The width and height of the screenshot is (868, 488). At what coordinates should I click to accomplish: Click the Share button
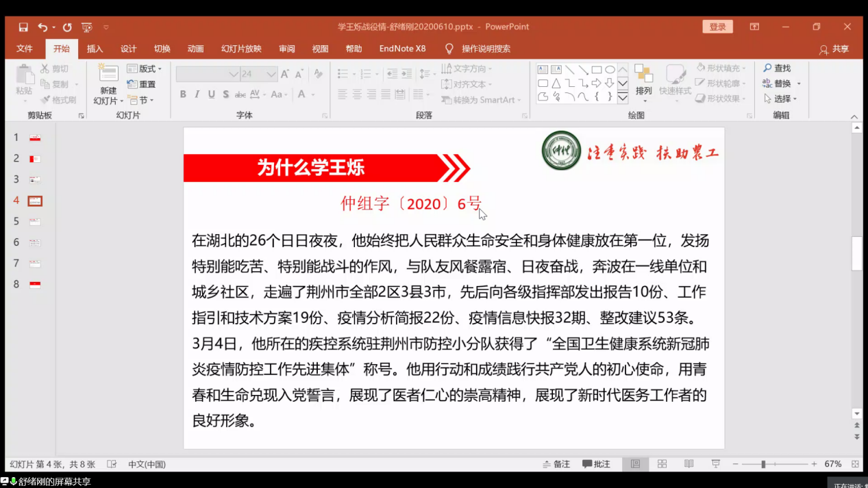(x=834, y=49)
